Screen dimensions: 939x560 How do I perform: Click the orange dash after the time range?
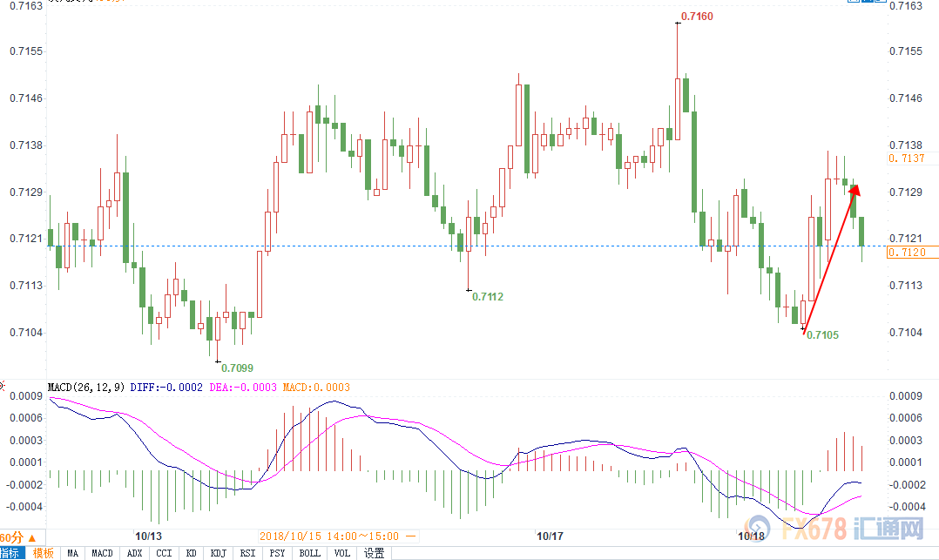tap(411, 536)
